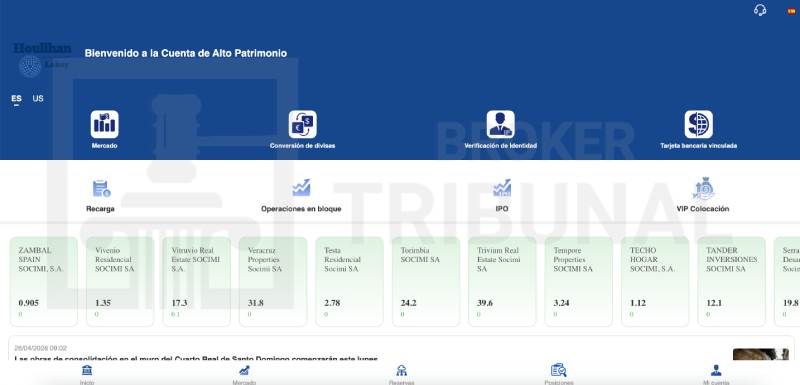This screenshot has width=800, height=385.
Task: Go to Reservas in bottom navigation
Action: coord(402,374)
